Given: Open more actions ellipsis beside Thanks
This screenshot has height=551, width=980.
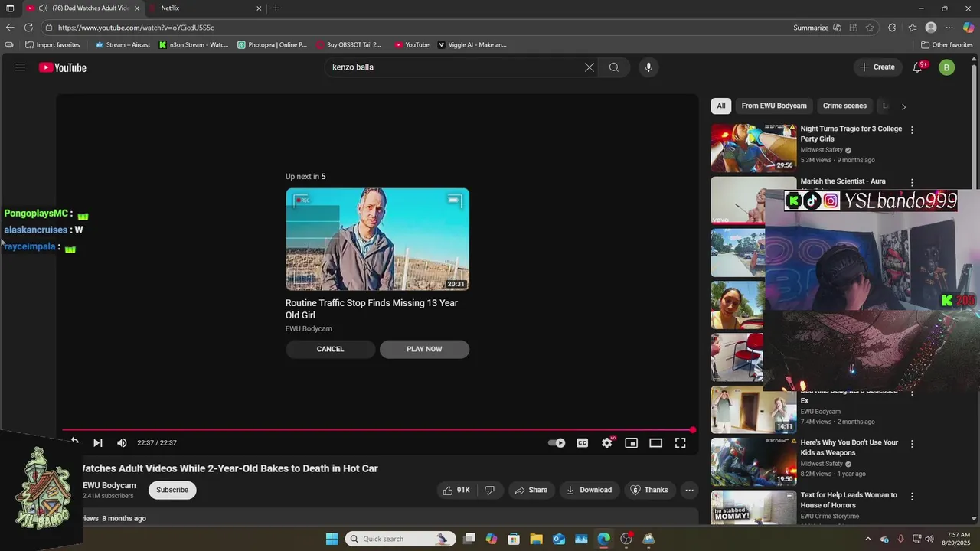Looking at the screenshot, I should [689, 490].
